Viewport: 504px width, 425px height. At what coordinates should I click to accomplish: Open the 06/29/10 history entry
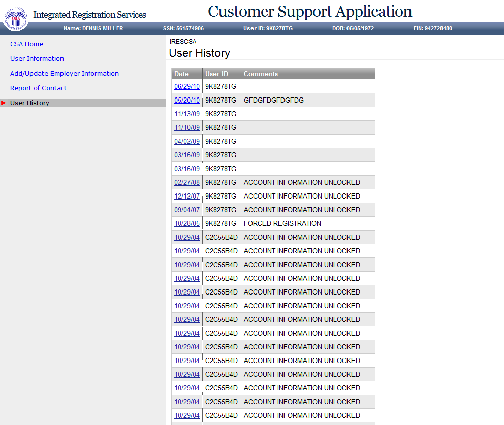pyautogui.click(x=187, y=86)
